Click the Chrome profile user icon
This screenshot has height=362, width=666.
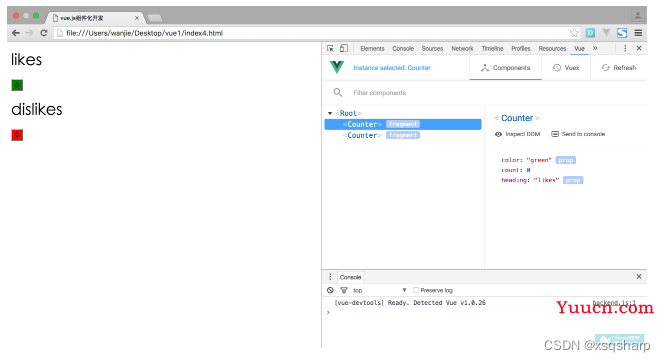coord(638,16)
